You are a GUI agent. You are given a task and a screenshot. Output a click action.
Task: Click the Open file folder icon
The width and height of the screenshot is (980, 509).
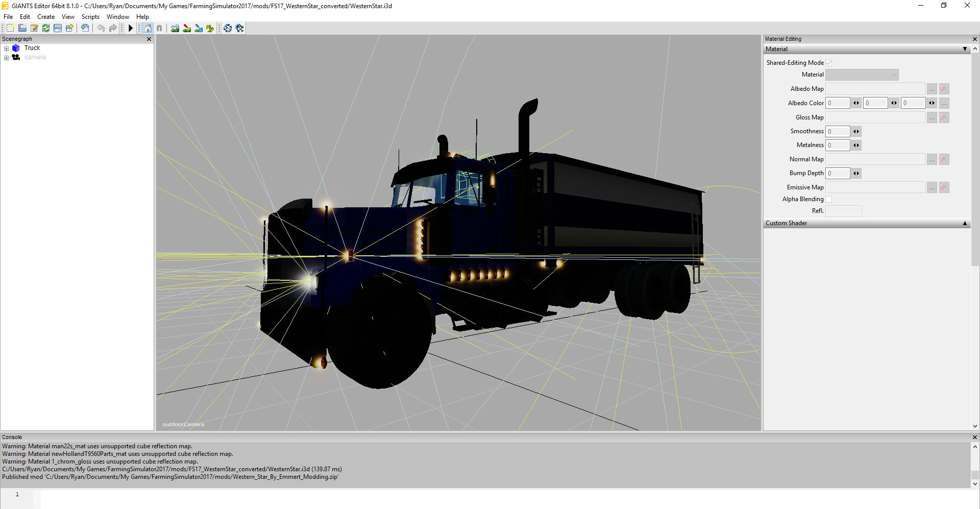tap(22, 29)
